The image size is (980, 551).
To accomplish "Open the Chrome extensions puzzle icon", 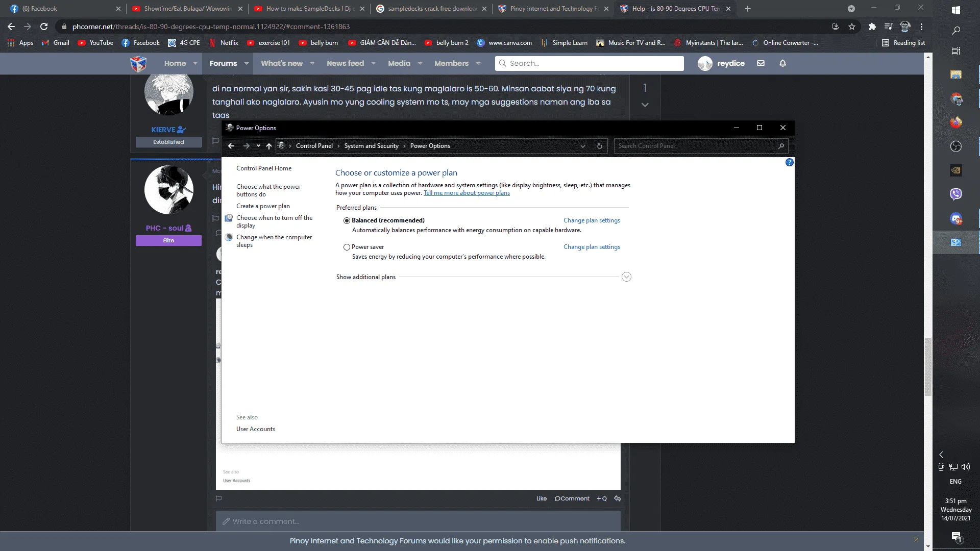I will pos(872,27).
